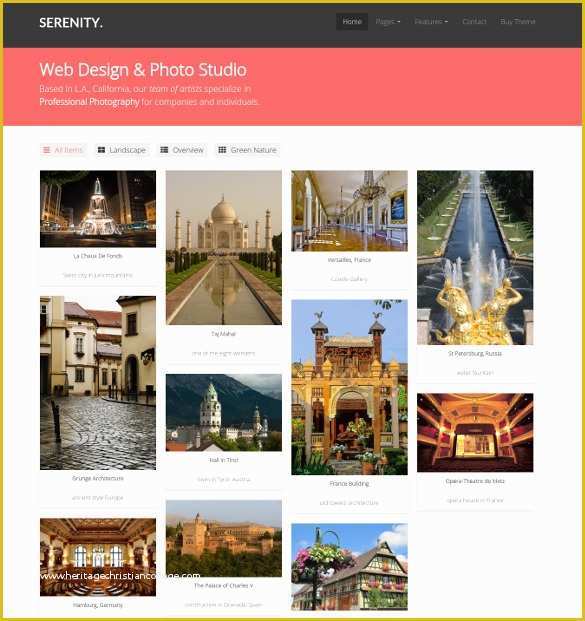The width and height of the screenshot is (585, 621).
Task: Click the SERENITY. site logo
Action: (71, 23)
